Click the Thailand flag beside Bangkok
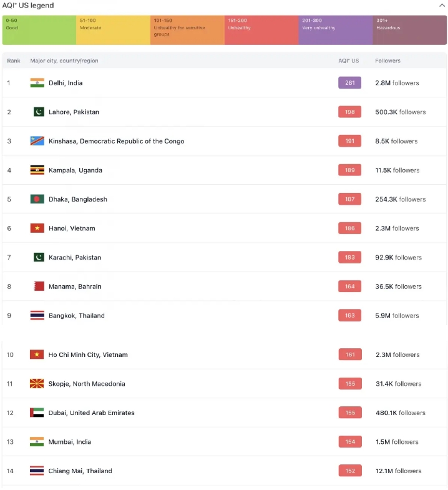This screenshot has height=490, width=448. tap(37, 315)
